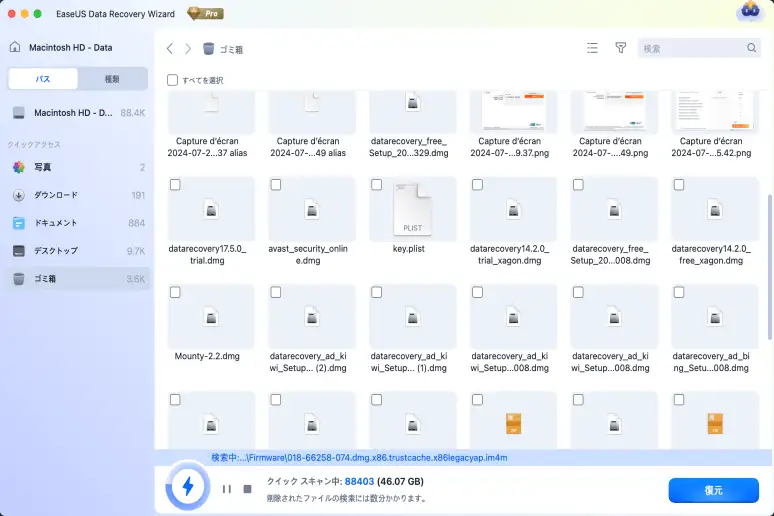Select Macintosh HD drive in sidebar

point(73,113)
